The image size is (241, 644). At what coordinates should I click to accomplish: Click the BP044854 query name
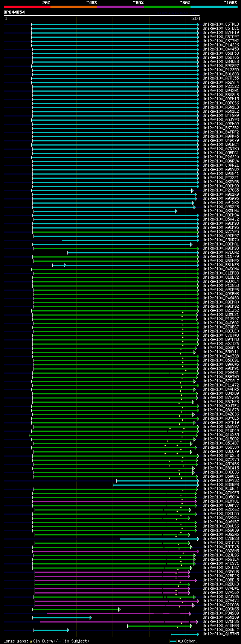(x=14, y=12)
